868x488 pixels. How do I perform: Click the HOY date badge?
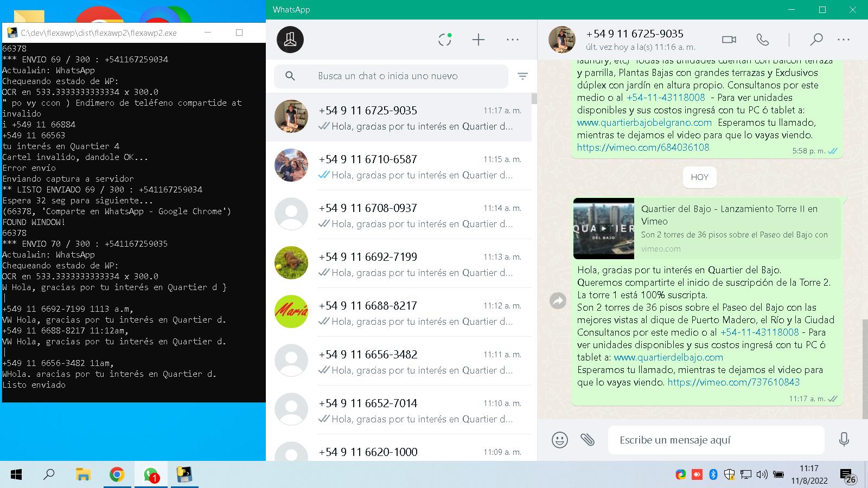(x=699, y=177)
